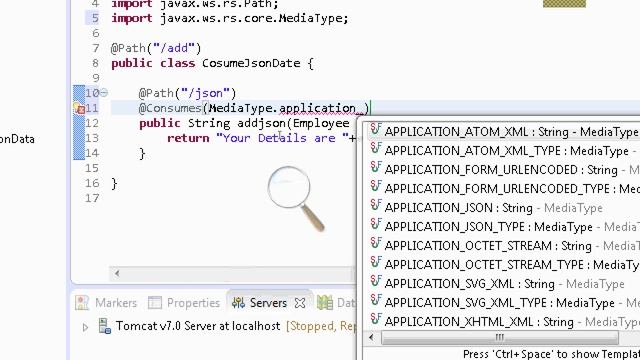The image size is (640, 360).
Task: Click line number 5 in gutter
Action: point(95,18)
